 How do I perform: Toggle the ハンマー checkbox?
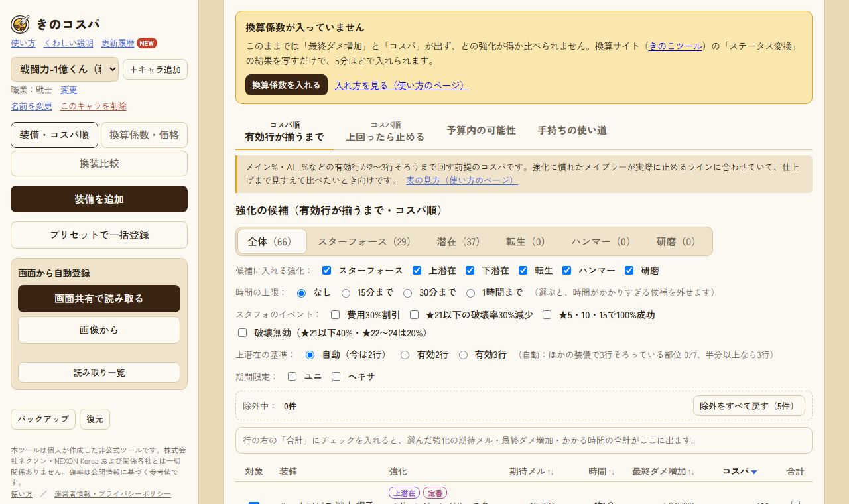(x=567, y=271)
